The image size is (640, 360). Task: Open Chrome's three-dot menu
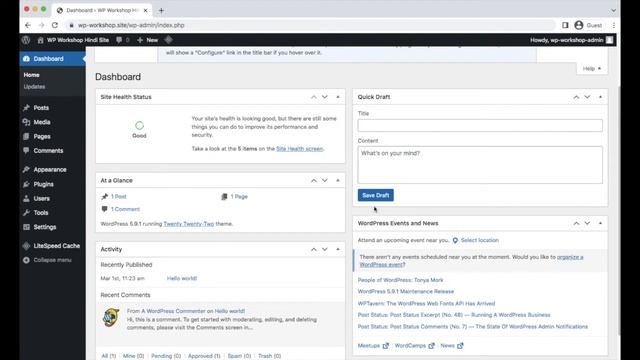613,25
